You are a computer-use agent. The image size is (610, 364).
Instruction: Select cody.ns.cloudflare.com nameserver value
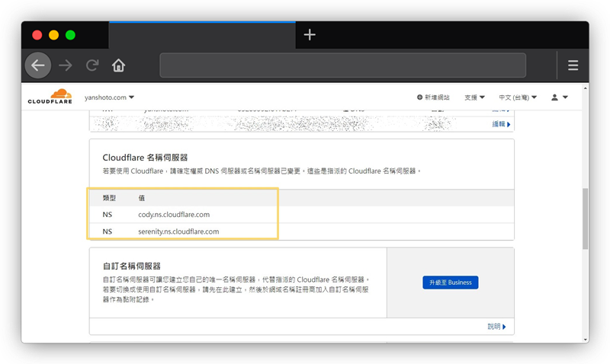(x=174, y=215)
